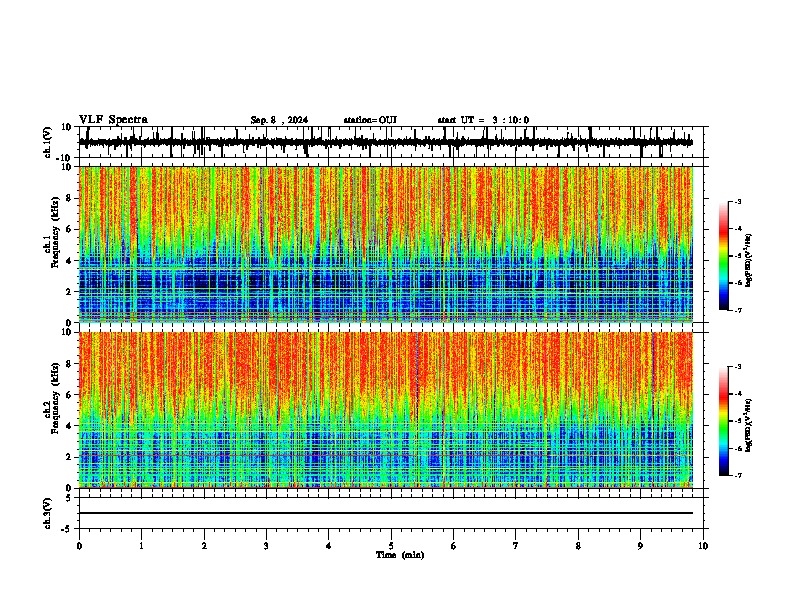
Task: Click the ch.1 "Frequency (kHz)" axis label
Action: tap(55, 233)
